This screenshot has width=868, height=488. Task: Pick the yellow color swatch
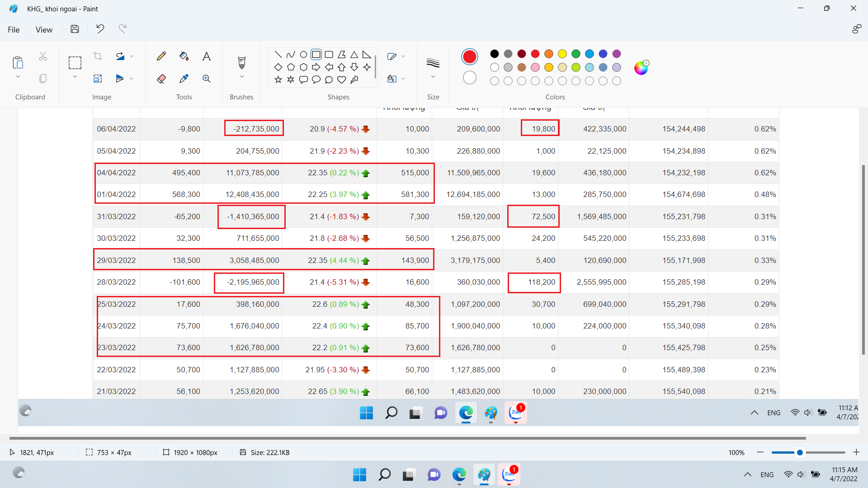[562, 54]
